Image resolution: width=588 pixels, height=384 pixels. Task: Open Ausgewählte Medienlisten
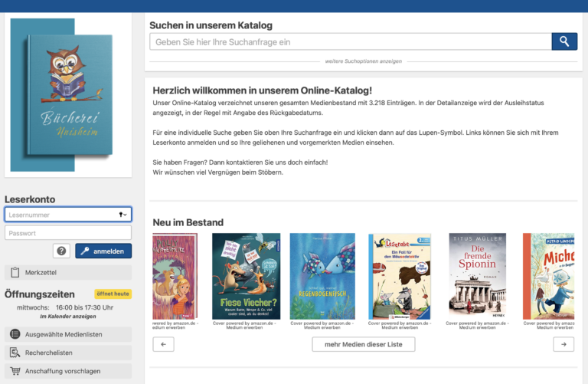coord(68,334)
